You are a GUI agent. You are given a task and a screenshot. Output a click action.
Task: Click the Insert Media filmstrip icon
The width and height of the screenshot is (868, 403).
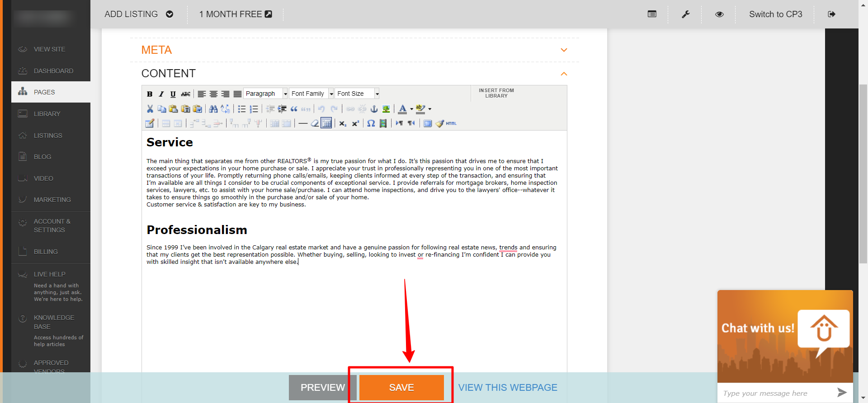tap(383, 123)
